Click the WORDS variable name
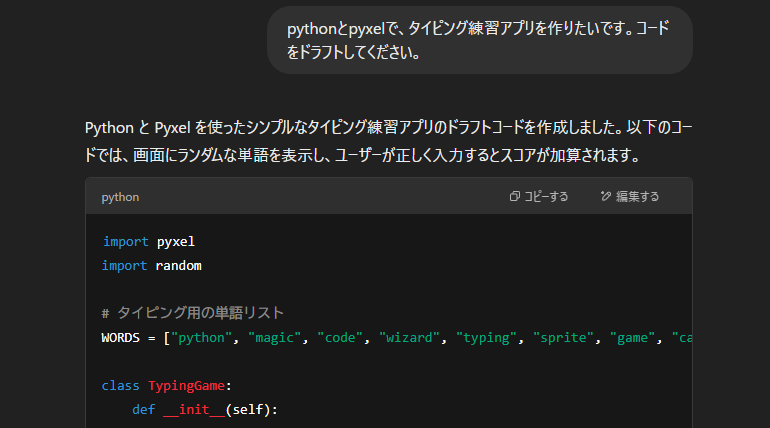This screenshot has height=428, width=770. (x=120, y=338)
